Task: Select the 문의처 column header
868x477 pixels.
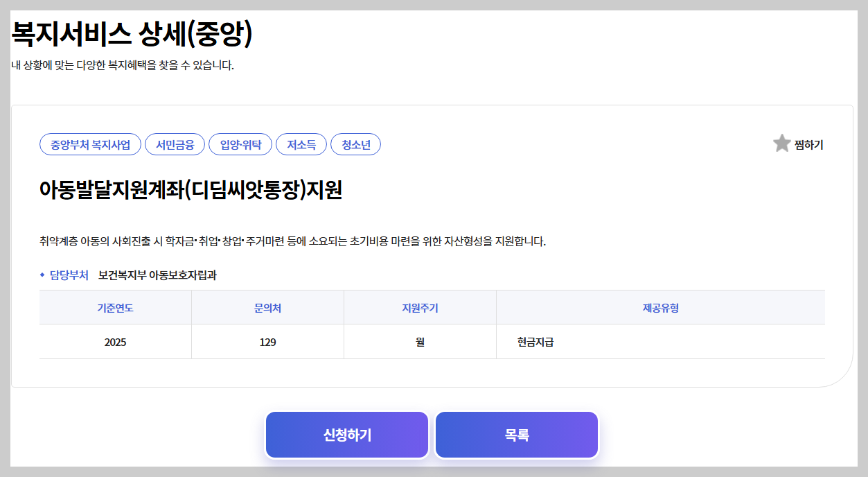Action: 267,307
